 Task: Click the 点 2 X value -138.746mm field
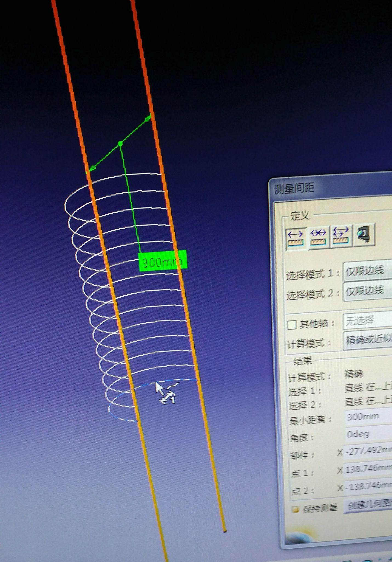pyautogui.click(x=368, y=487)
